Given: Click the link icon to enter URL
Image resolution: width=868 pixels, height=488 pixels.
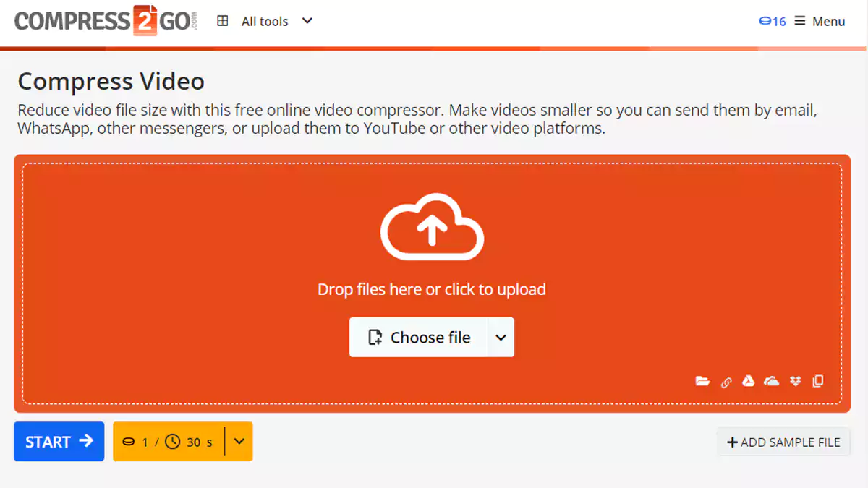Looking at the screenshot, I should point(726,382).
